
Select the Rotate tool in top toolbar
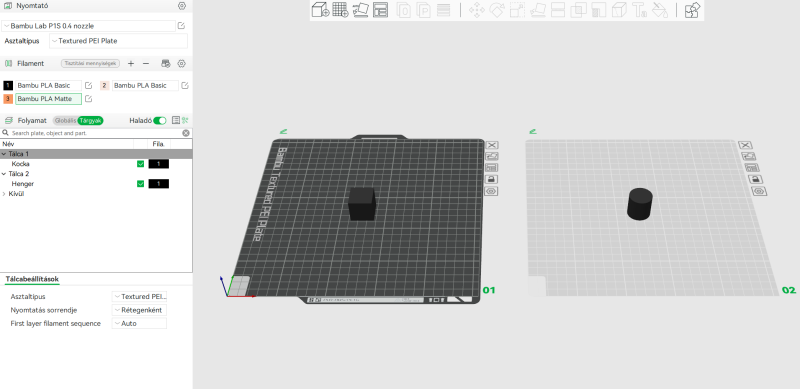tap(497, 10)
